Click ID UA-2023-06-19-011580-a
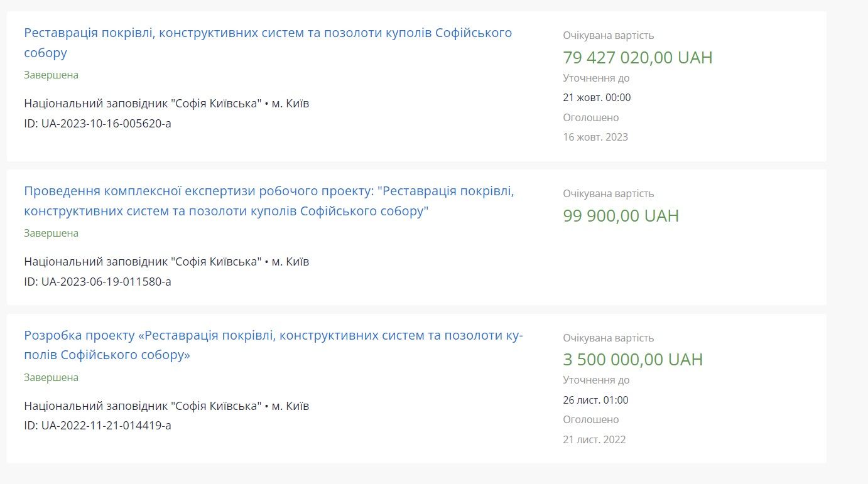Screen dimensions: 868x484 coord(97,282)
